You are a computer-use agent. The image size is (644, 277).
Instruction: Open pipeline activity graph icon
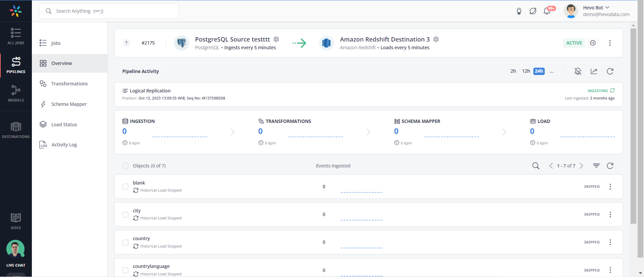point(594,71)
